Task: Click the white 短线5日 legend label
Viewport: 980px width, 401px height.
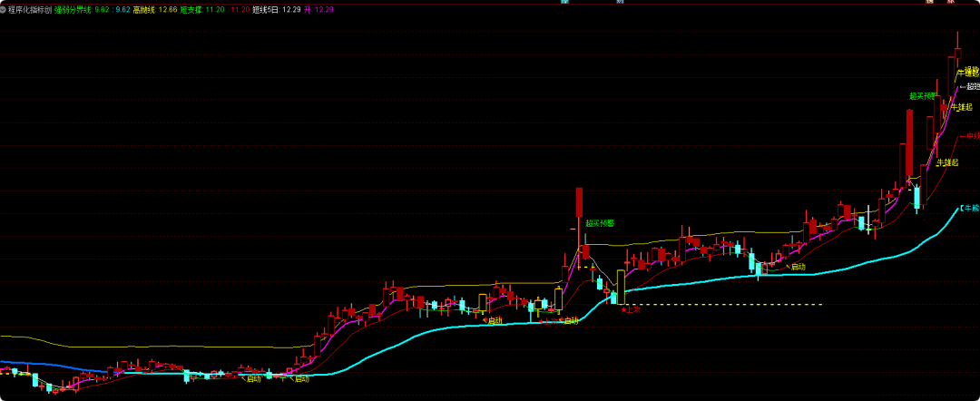Action: tap(266, 9)
